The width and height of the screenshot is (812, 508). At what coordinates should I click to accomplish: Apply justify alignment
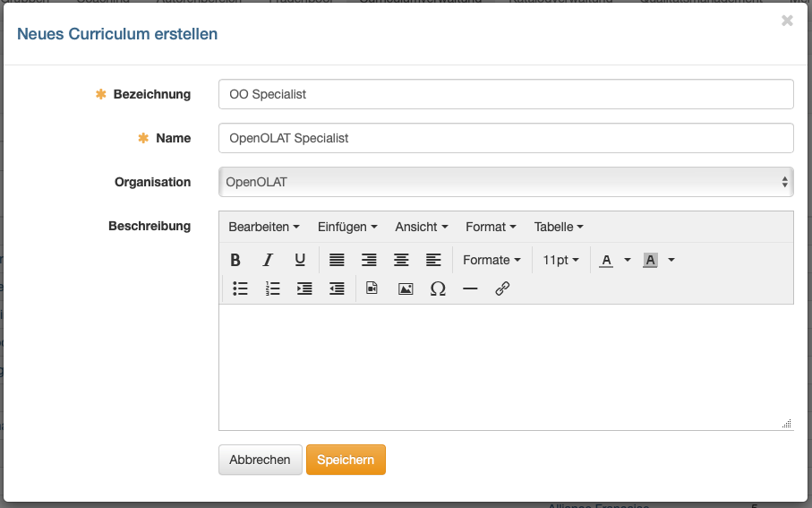337,260
